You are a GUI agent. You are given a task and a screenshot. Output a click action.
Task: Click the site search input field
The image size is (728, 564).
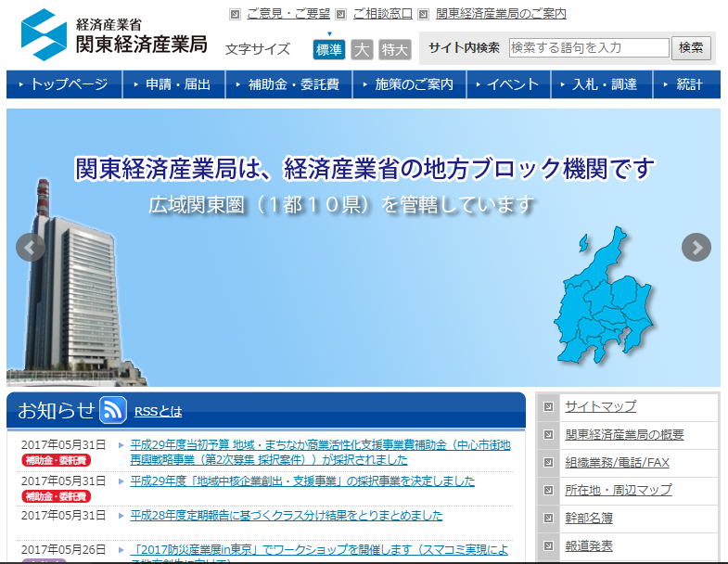click(x=589, y=48)
